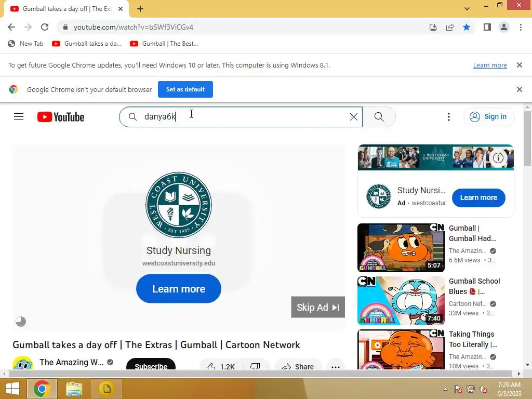Open the 'Gumball | The Best...' bookmark
532x399 pixels.
click(164, 44)
